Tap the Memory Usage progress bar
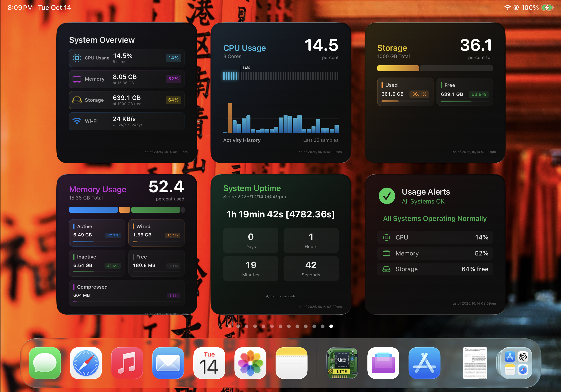Screen dimensions: 561x392 click(126, 210)
